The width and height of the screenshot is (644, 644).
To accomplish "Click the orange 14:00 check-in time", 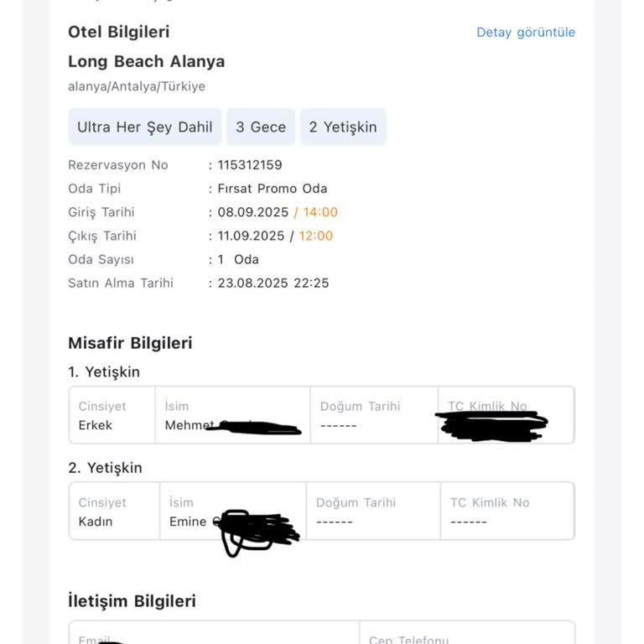I will tap(320, 212).
